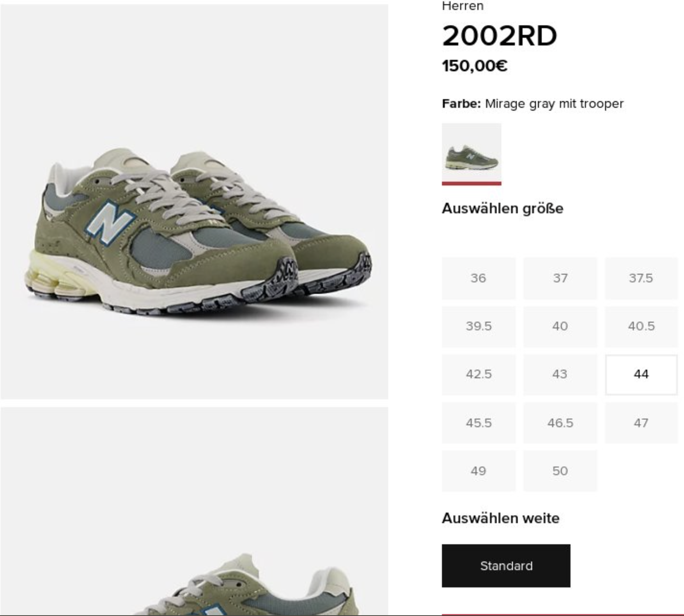
Task: Select size 36
Action: (x=478, y=278)
